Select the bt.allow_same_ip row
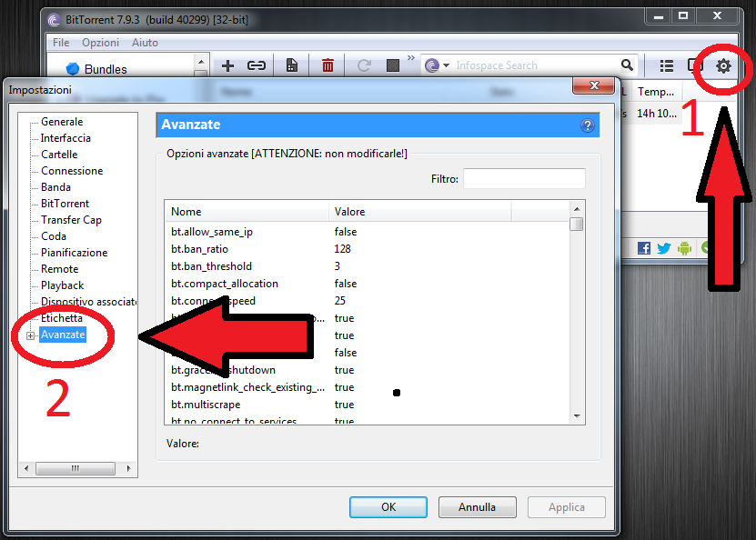Image resolution: width=756 pixels, height=540 pixels. (367, 232)
